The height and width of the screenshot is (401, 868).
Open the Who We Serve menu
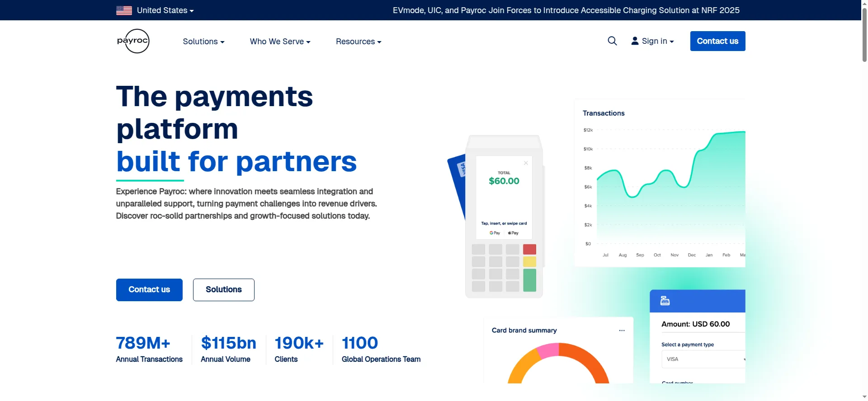[x=280, y=42]
